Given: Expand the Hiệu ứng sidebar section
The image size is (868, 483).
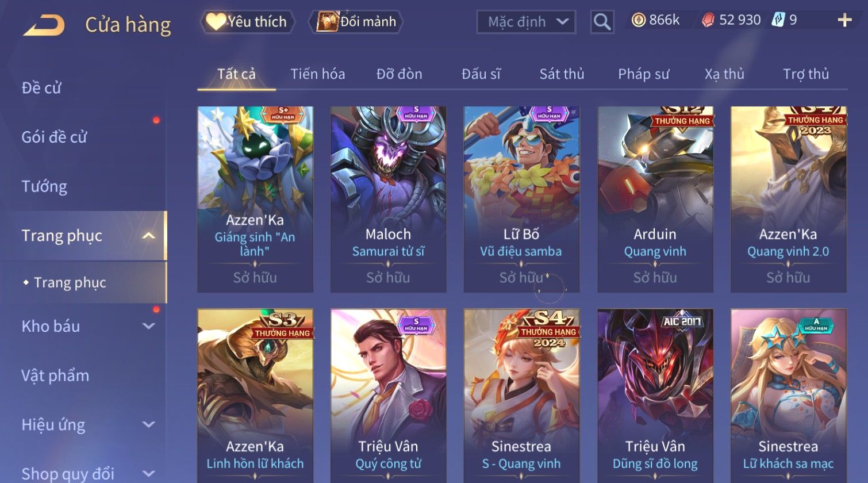Looking at the screenshot, I should pos(148,425).
